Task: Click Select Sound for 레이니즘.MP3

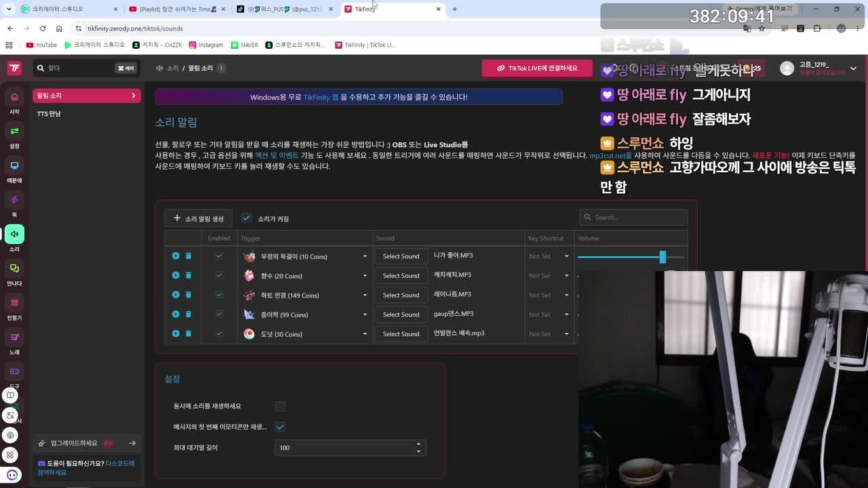Action: pyautogui.click(x=401, y=295)
